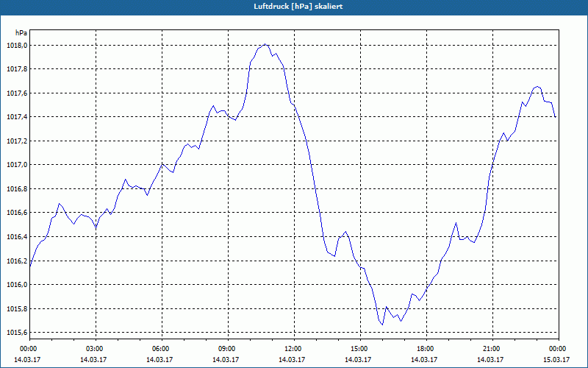Screen dimensions: 588x368
Task: Click the 1016,8 axis value
Action: coord(17,189)
